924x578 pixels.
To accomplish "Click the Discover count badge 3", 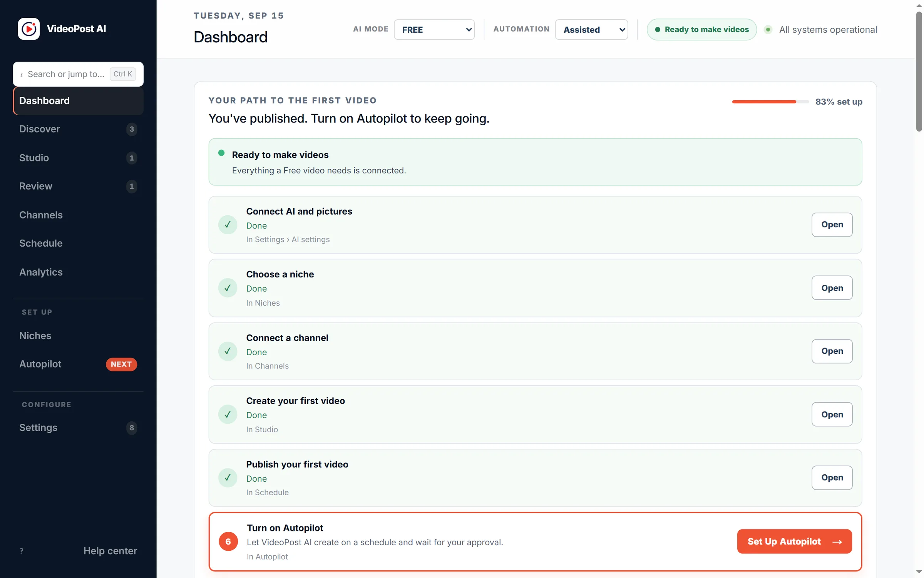I will point(132,129).
